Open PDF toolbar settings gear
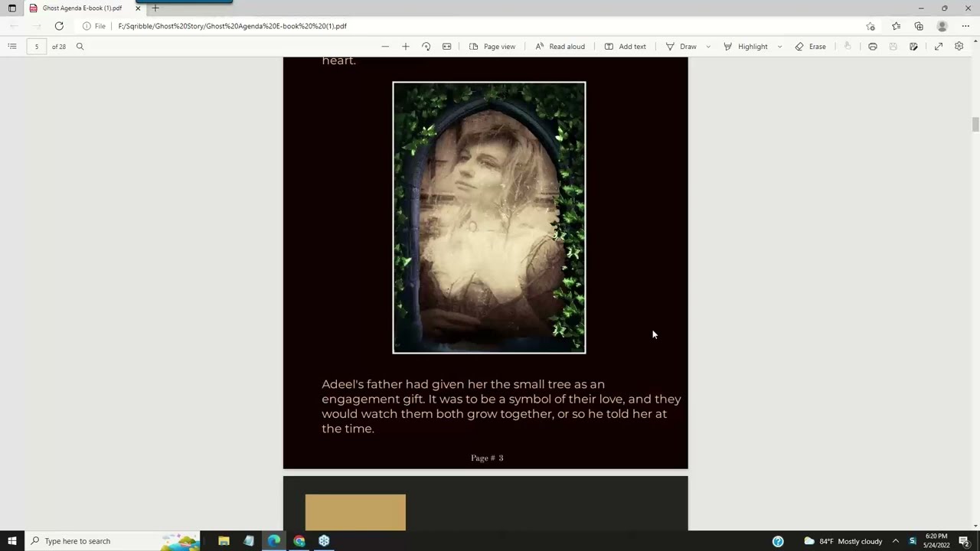Screen dimensions: 980x551 [x=959, y=47]
